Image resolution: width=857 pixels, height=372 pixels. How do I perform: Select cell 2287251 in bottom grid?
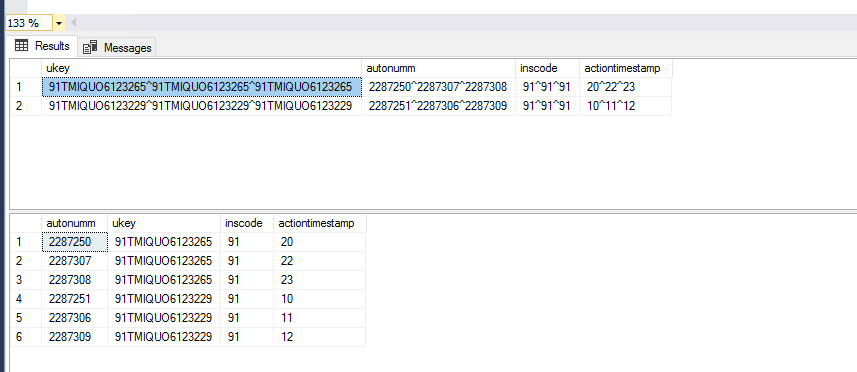pyautogui.click(x=74, y=299)
